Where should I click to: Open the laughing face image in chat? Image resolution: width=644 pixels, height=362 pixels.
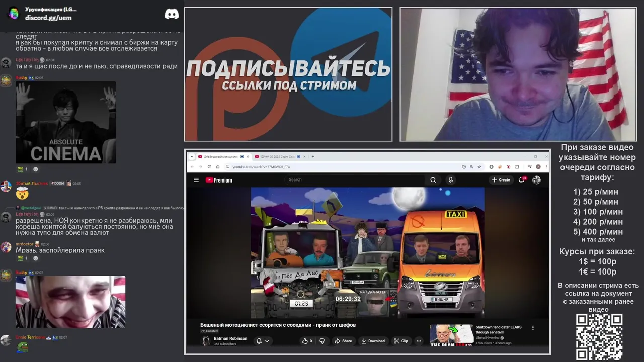coord(70,302)
